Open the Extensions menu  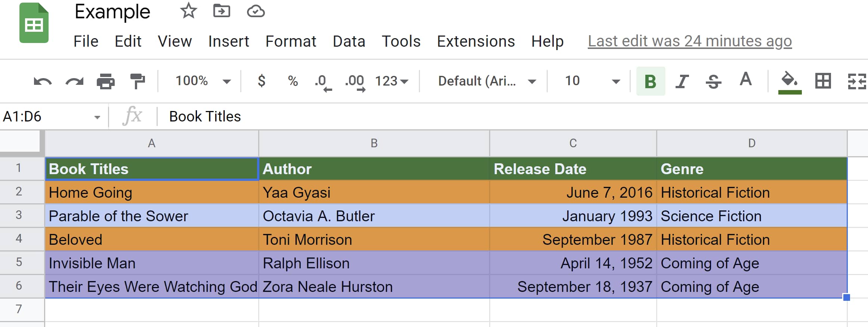click(x=476, y=41)
